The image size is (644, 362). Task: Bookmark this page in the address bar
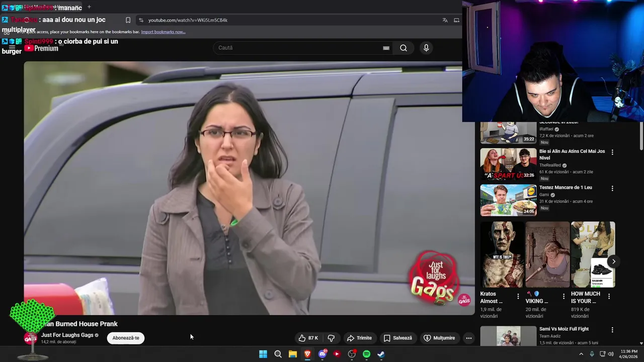coord(128,20)
